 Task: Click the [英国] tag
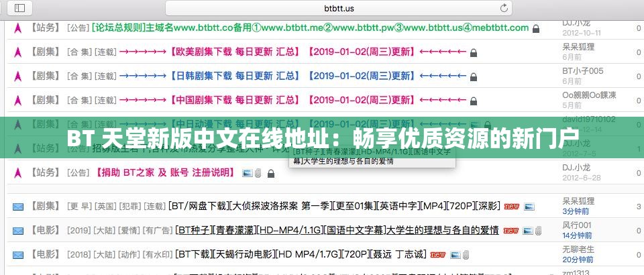pos(105,207)
